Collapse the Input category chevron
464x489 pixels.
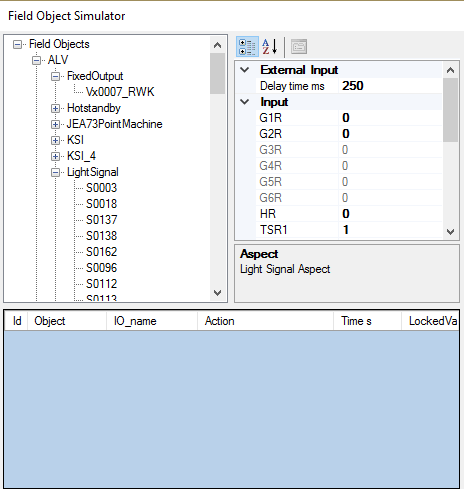245,102
